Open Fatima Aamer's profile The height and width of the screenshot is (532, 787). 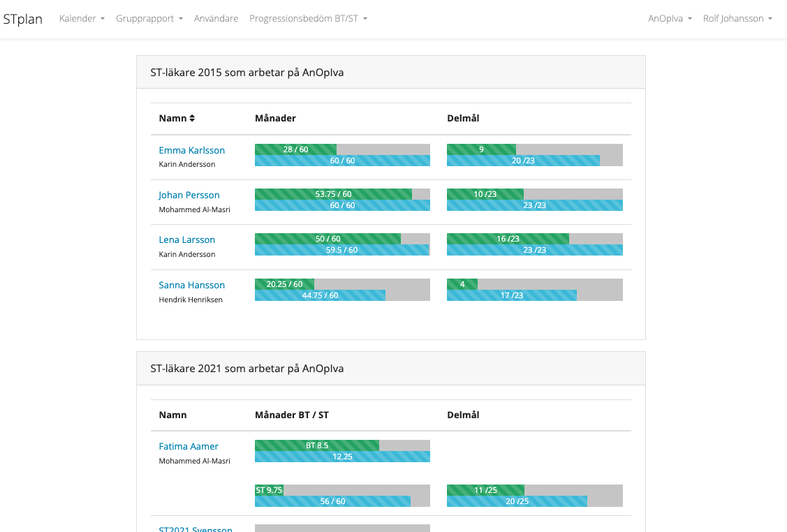pos(188,446)
